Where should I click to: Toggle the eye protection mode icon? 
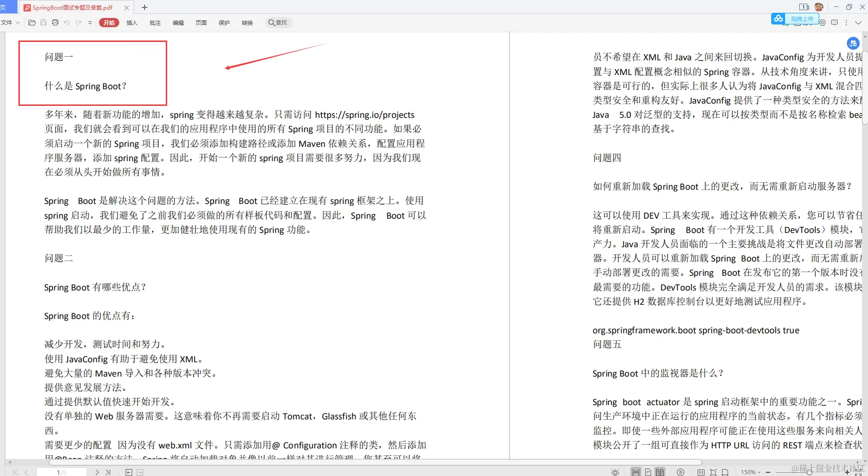(x=615, y=472)
